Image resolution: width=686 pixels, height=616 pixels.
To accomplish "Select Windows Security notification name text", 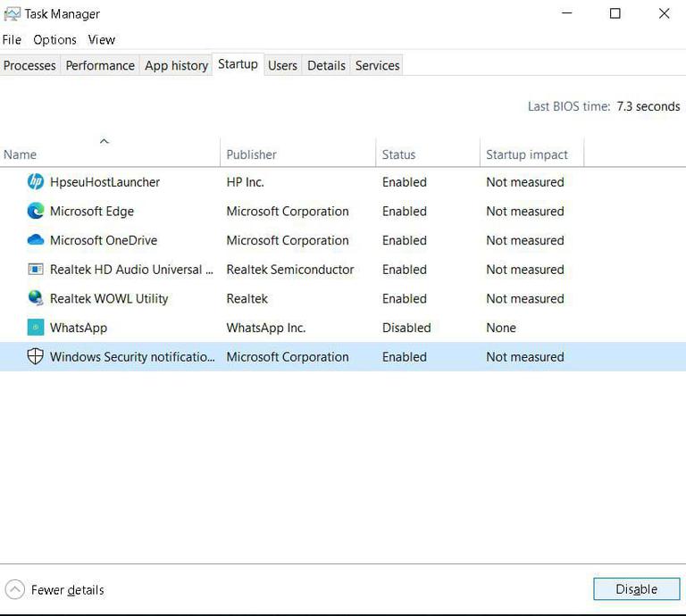I will tap(132, 357).
